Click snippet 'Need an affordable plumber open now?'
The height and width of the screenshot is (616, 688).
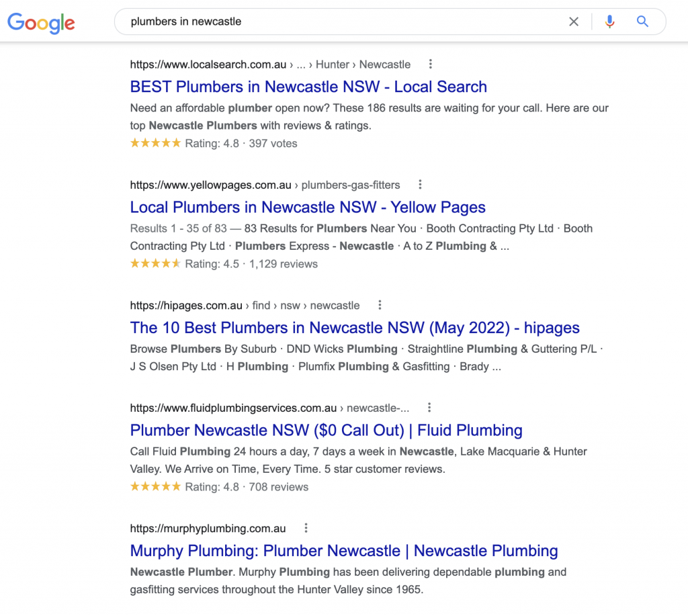pyautogui.click(x=230, y=108)
